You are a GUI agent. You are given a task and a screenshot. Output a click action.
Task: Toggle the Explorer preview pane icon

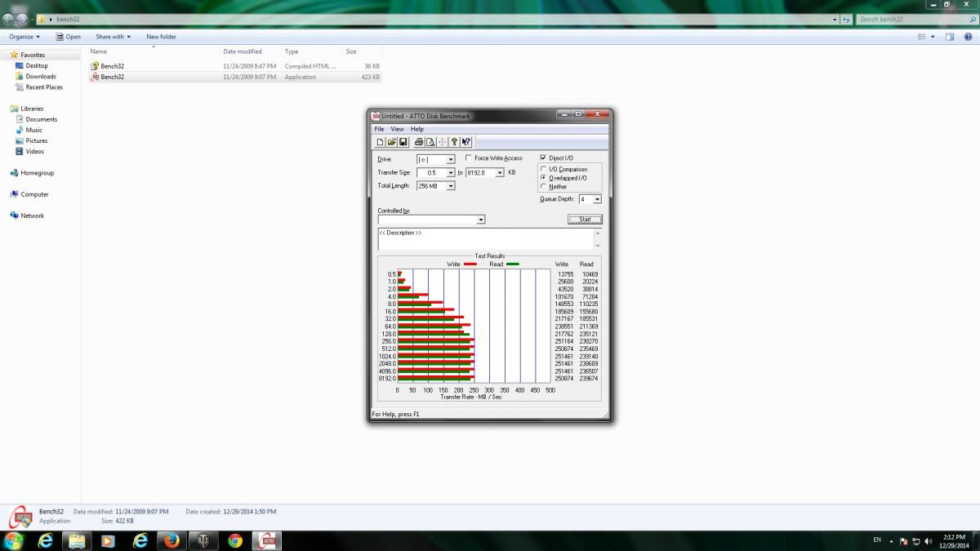(x=950, y=37)
